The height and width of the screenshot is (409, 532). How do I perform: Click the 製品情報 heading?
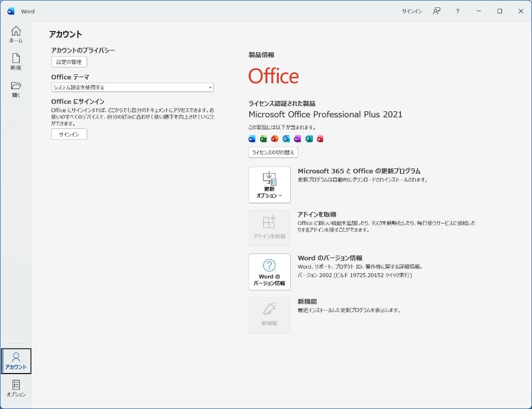point(261,55)
